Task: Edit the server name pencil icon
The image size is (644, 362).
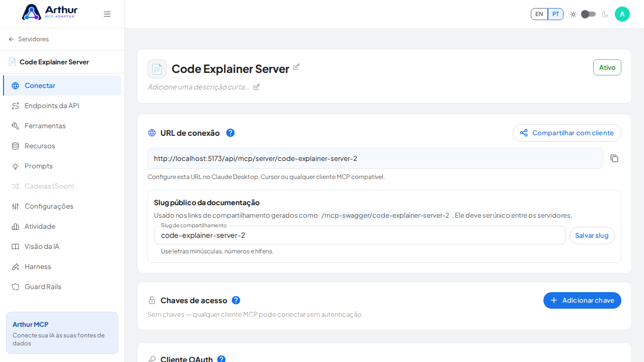Action: [296, 67]
